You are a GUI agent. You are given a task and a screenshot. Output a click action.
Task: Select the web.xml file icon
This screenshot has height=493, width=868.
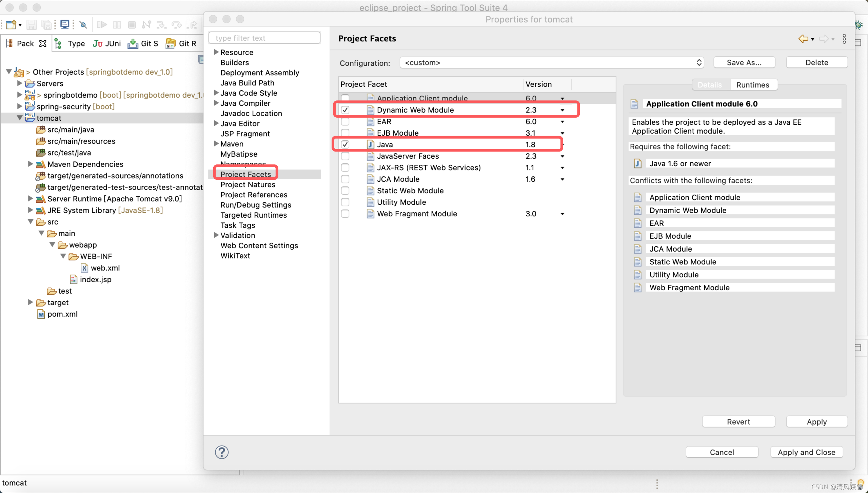point(84,268)
